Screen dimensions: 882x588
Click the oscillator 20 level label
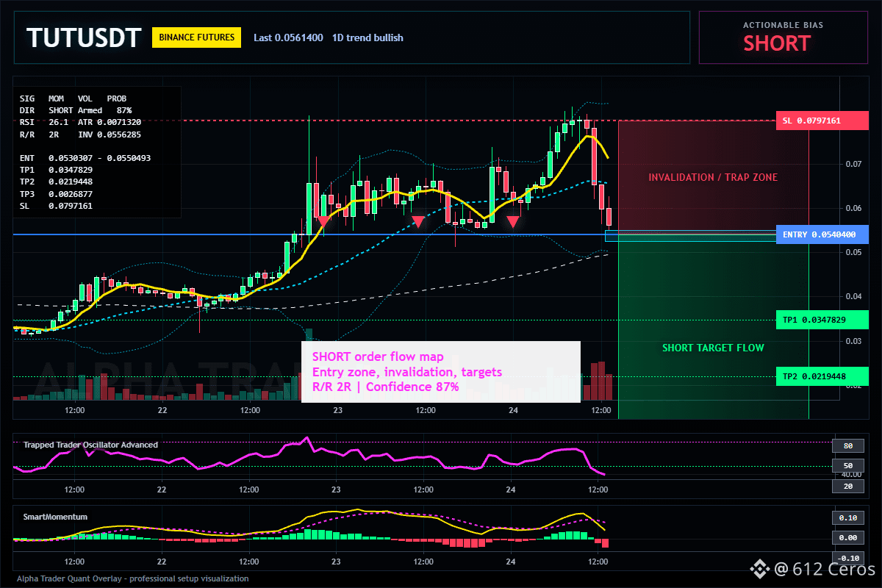[x=847, y=487]
